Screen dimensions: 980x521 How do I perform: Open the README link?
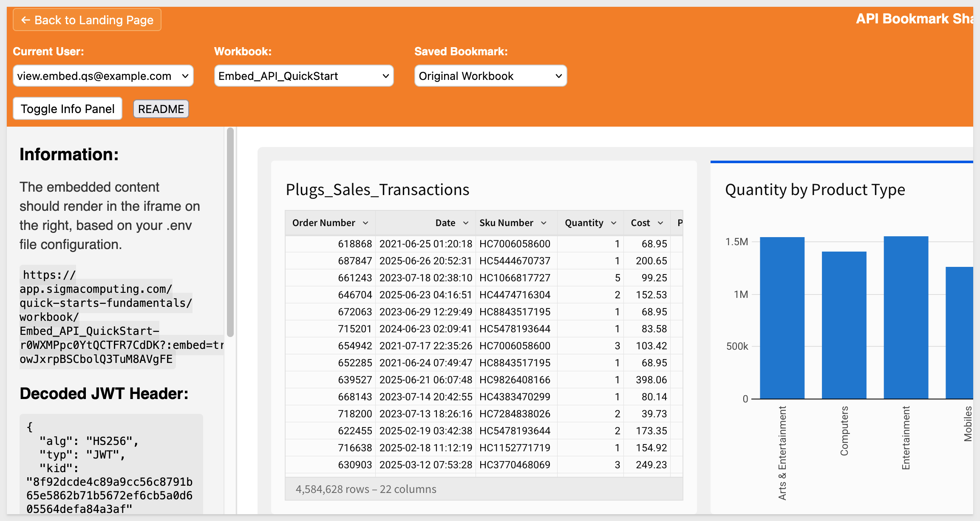point(161,109)
